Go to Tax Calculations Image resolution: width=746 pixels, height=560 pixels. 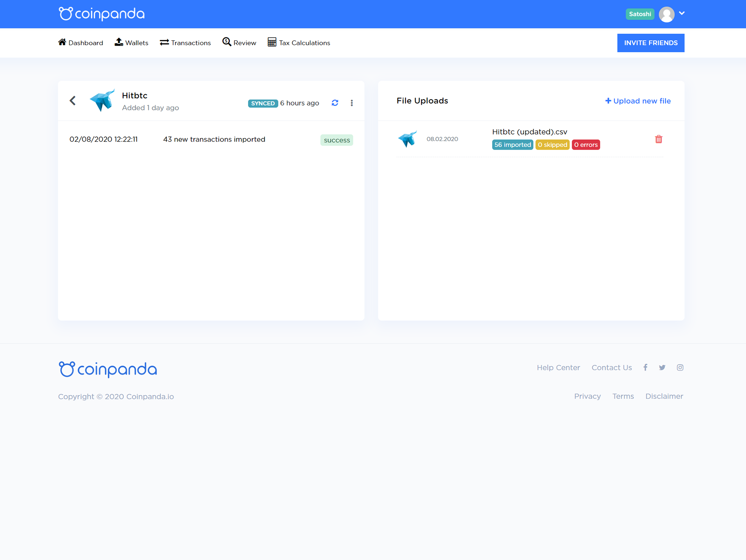click(299, 43)
